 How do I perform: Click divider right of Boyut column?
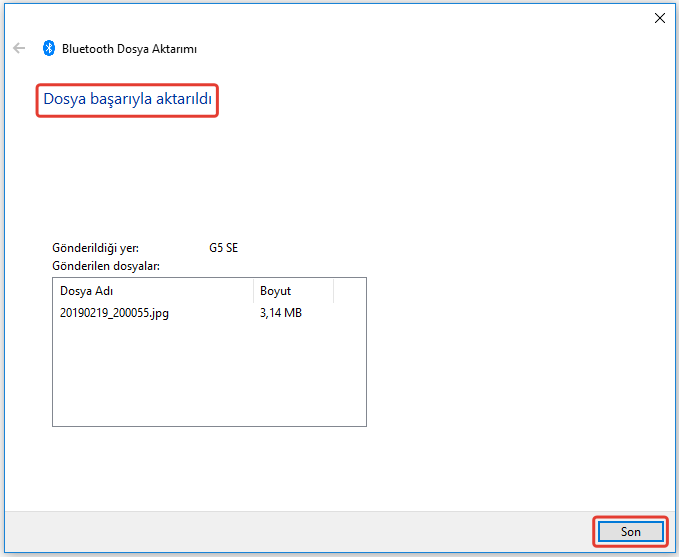coord(333,291)
